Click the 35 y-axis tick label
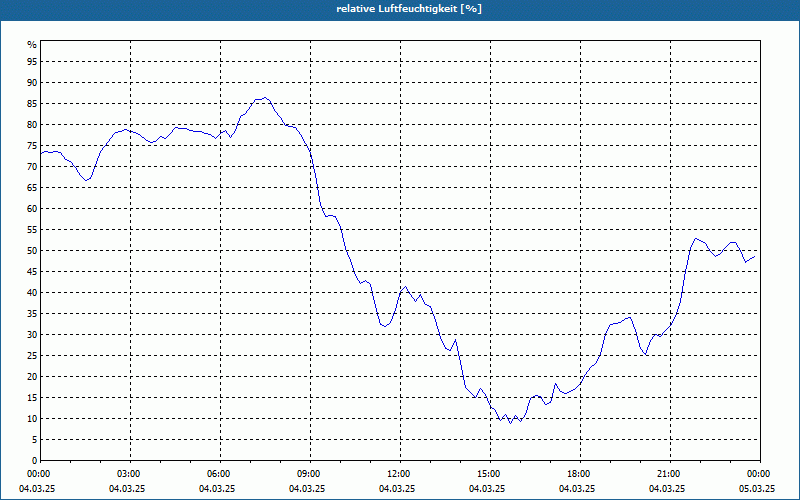 click(32, 314)
